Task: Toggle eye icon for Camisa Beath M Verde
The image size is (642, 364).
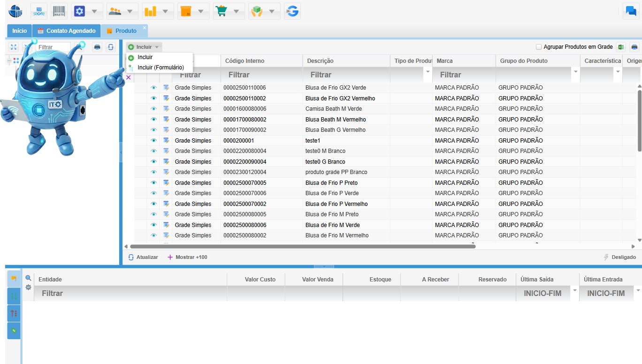Action: point(153,109)
